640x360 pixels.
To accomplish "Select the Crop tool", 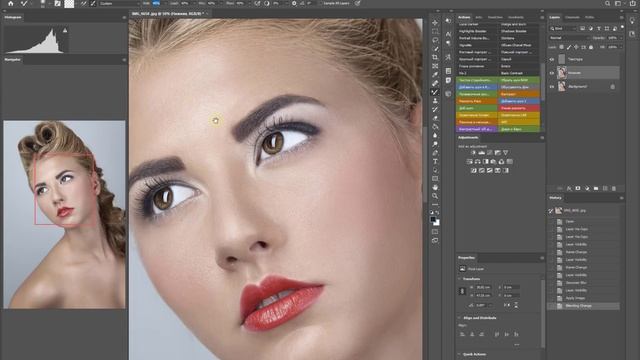I will [x=435, y=57].
